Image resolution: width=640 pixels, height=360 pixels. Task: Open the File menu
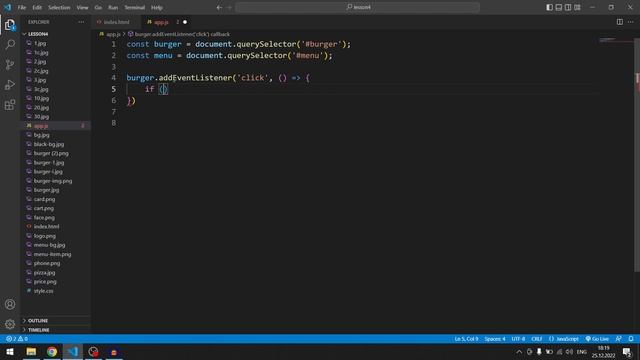22,7
